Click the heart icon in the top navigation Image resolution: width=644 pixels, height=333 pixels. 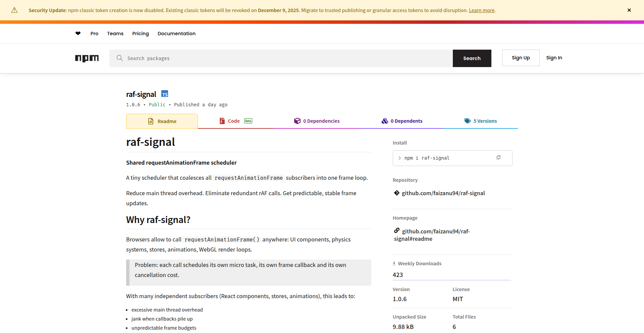78,33
